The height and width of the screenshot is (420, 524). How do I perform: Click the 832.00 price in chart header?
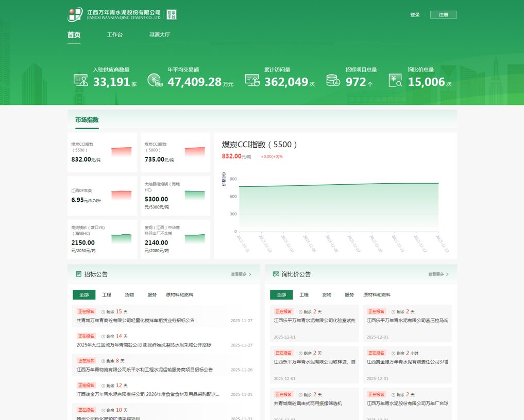tap(231, 156)
